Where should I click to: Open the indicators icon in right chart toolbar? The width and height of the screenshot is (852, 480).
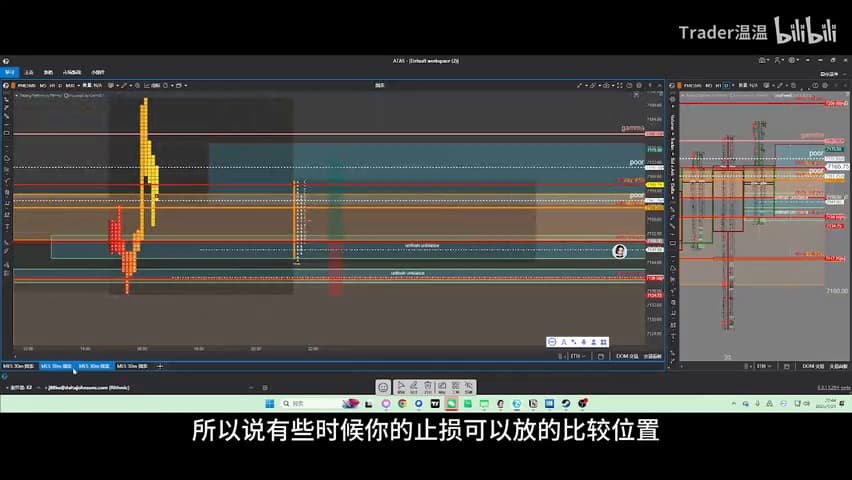point(766,85)
